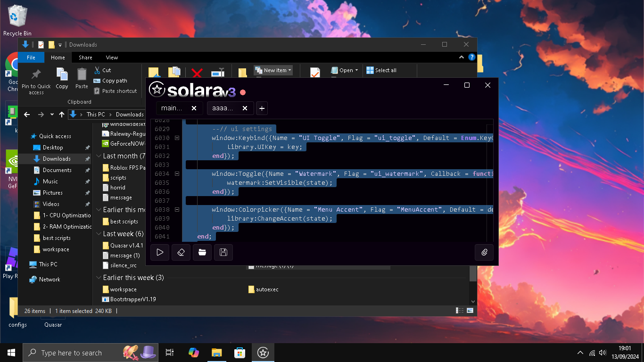Click Cut in the Clipboard group

tap(103, 70)
